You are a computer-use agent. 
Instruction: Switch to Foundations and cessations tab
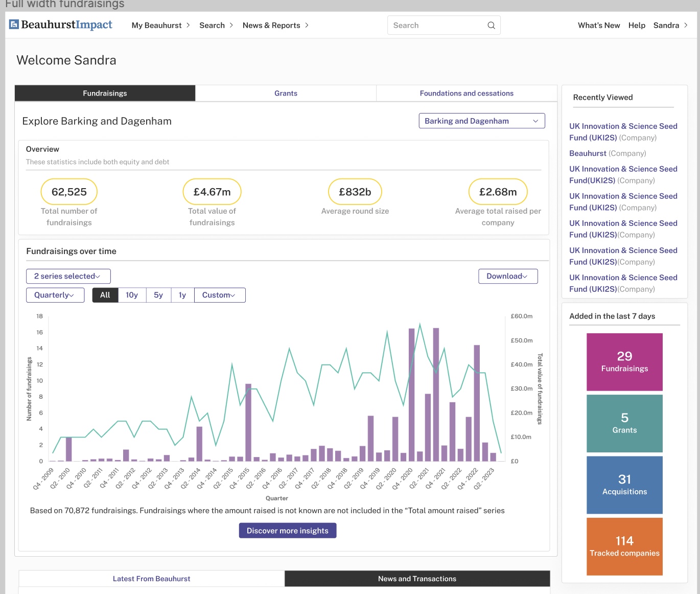click(x=466, y=93)
